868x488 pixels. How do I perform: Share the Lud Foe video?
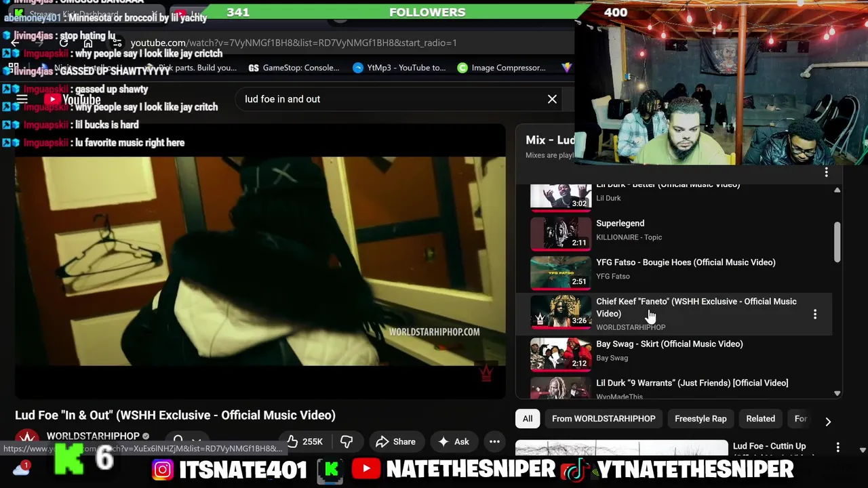[x=395, y=442]
